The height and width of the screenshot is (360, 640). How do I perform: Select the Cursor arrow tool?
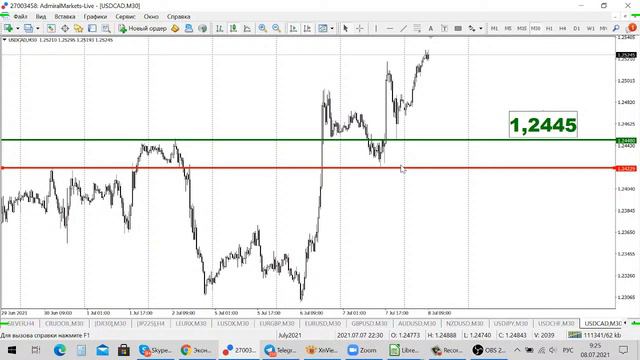pyautogui.click(x=346, y=28)
